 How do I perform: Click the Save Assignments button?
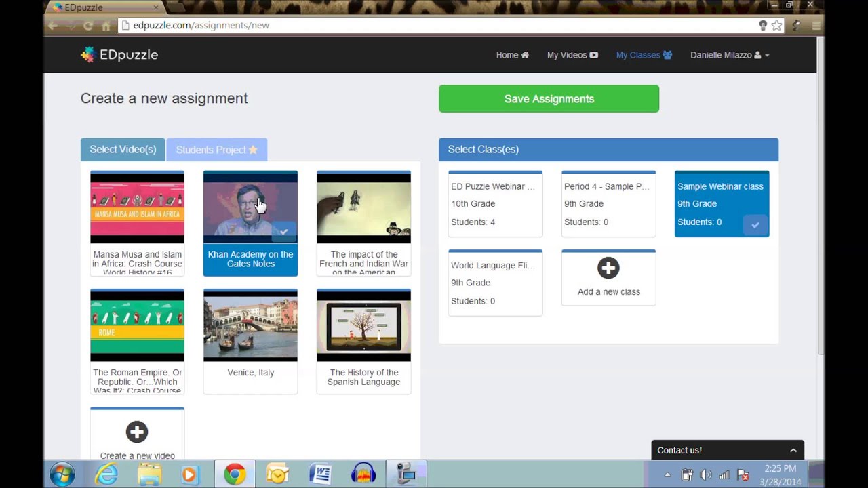(x=549, y=99)
